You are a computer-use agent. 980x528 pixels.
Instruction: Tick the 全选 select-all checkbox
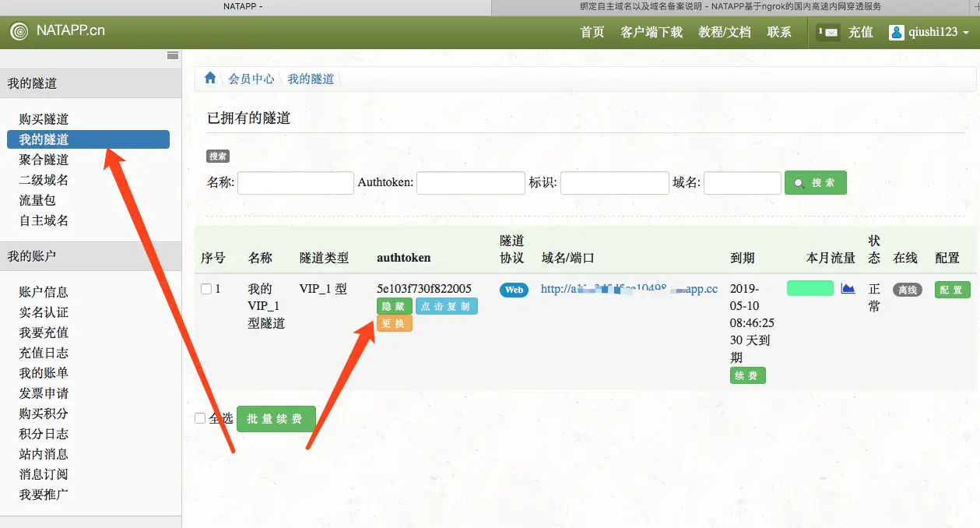[200, 418]
